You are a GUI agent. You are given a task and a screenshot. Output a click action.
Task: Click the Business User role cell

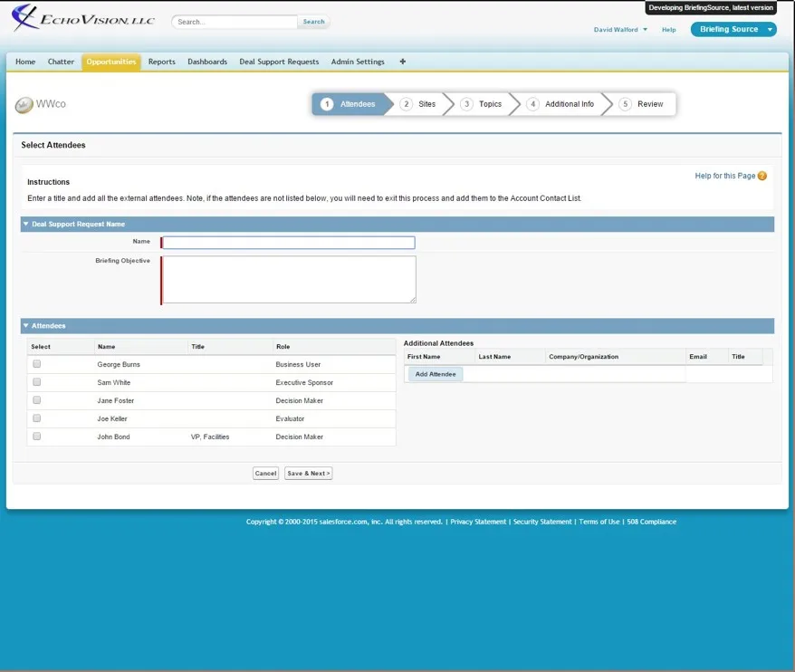click(x=298, y=365)
